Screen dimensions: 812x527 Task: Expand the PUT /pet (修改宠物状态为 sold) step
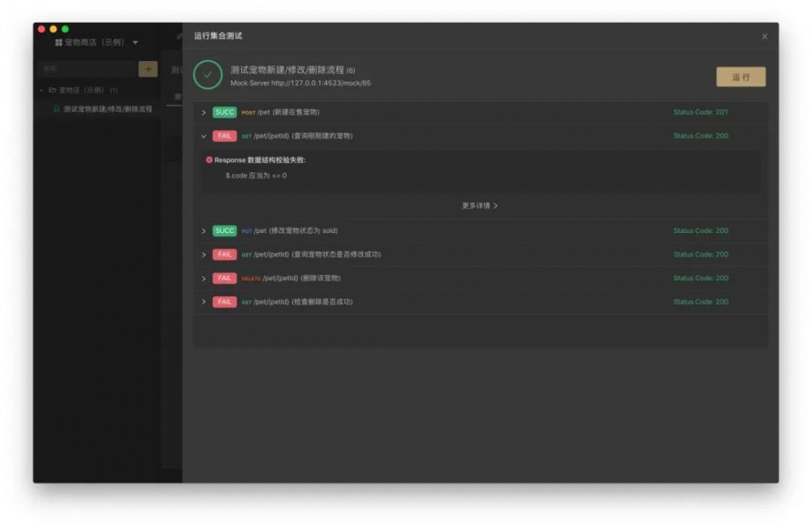203,231
